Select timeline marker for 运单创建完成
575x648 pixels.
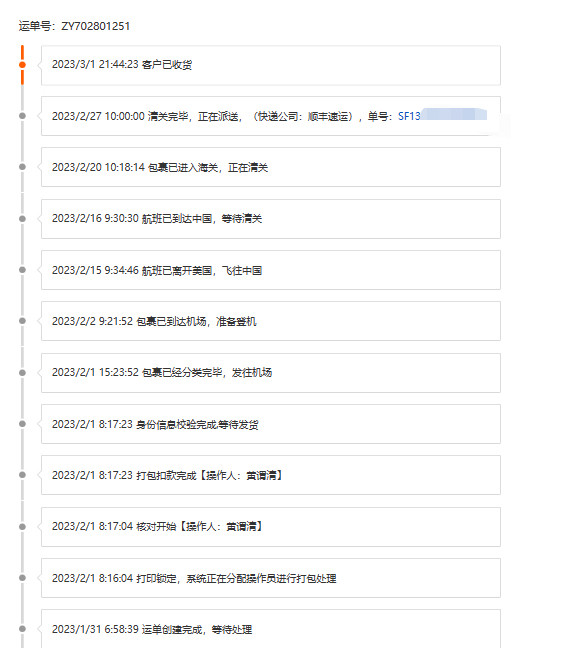(x=22, y=629)
